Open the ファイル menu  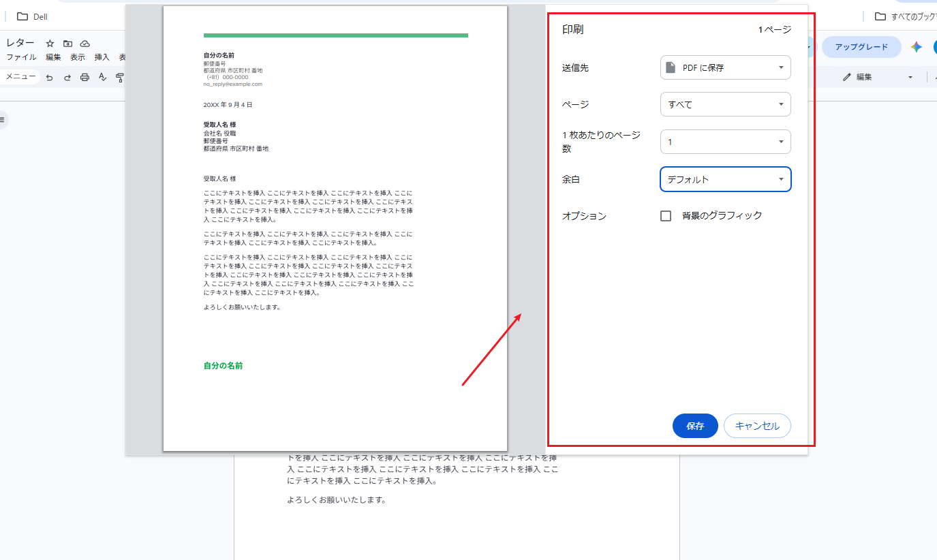[x=21, y=57]
